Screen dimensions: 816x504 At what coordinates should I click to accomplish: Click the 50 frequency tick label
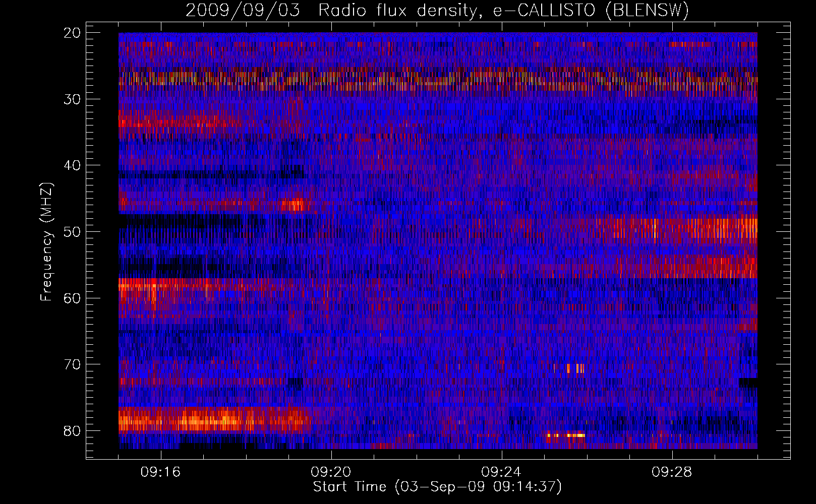click(x=73, y=232)
